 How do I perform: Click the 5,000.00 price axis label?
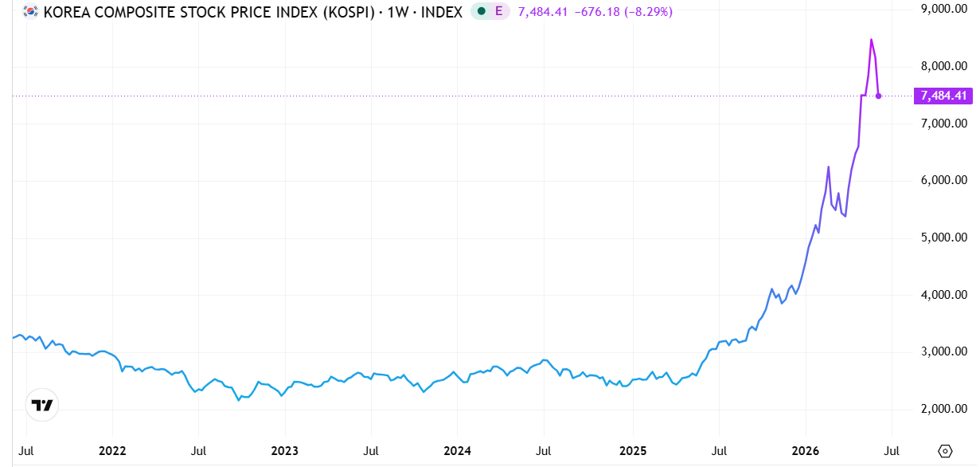click(x=943, y=237)
